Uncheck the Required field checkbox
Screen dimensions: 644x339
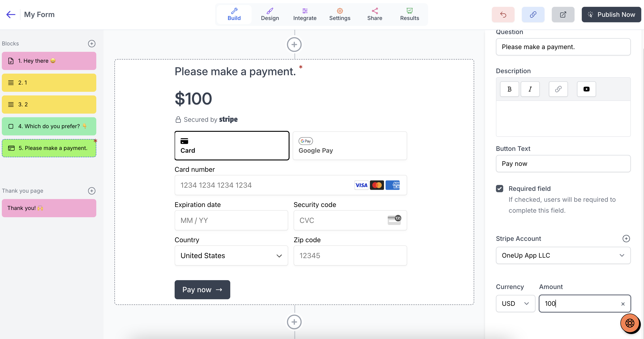coord(500,189)
